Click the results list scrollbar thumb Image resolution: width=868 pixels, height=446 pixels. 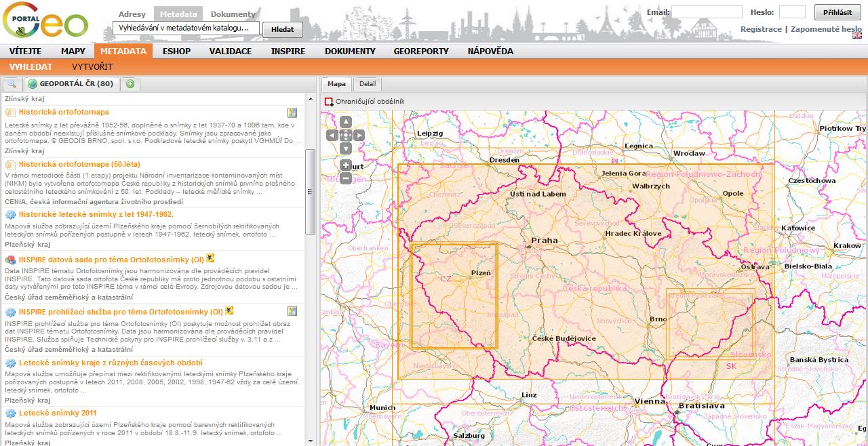point(311,191)
